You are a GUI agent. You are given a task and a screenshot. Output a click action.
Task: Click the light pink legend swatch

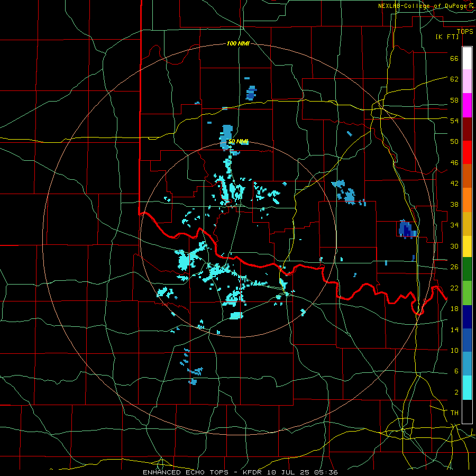[x=467, y=81]
